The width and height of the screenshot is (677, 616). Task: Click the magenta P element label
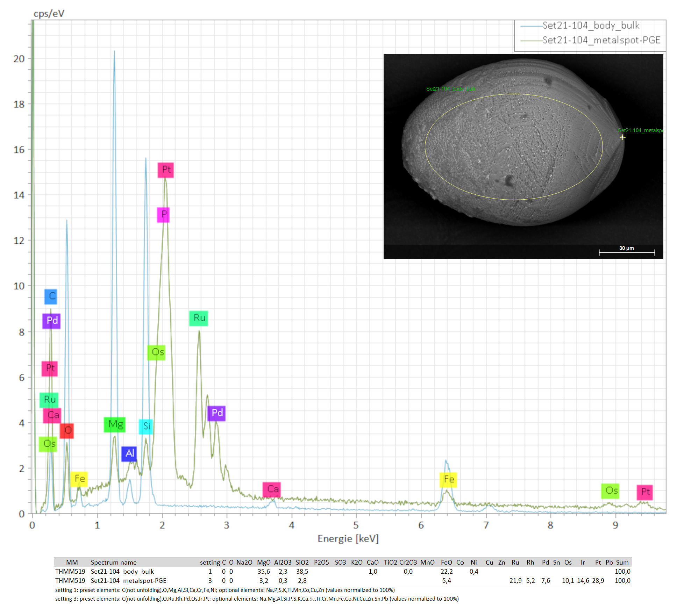[x=163, y=215]
